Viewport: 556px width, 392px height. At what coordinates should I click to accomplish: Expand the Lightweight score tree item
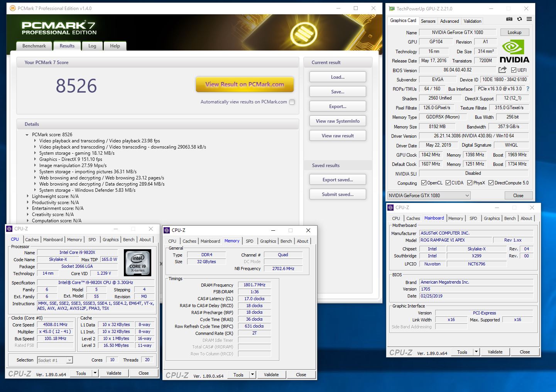pyautogui.click(x=27, y=196)
